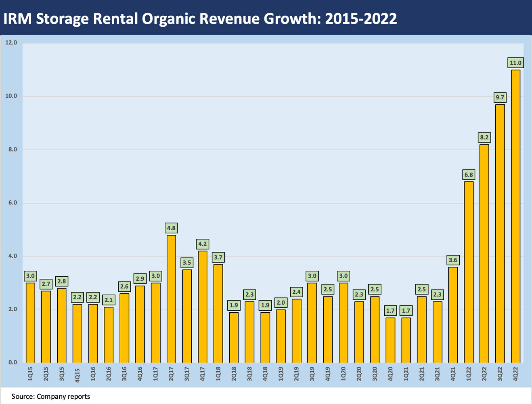This screenshot has height=404, width=532.
Task: Select the 2.7 data label above the 2Q15 bar
Action: click(46, 284)
